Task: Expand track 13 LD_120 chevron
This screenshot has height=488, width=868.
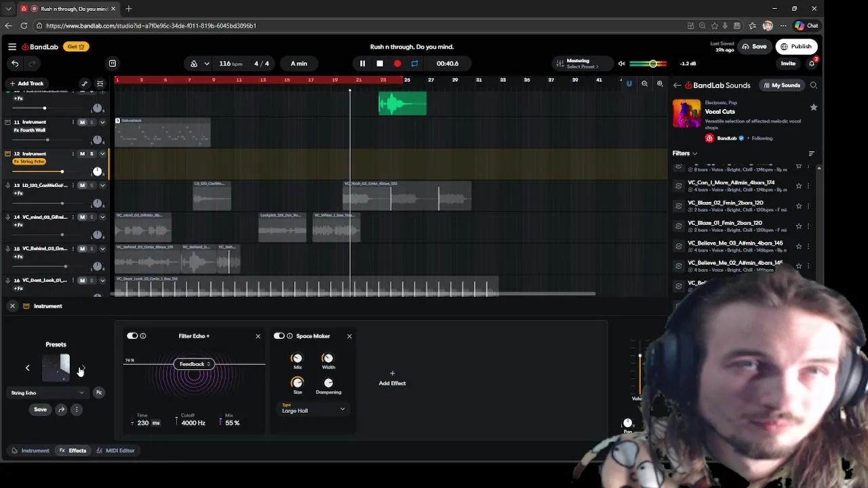Action: click(102, 186)
